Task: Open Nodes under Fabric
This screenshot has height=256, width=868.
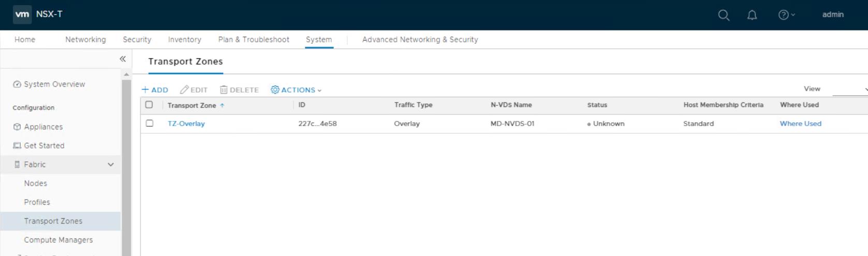Action: (35, 184)
